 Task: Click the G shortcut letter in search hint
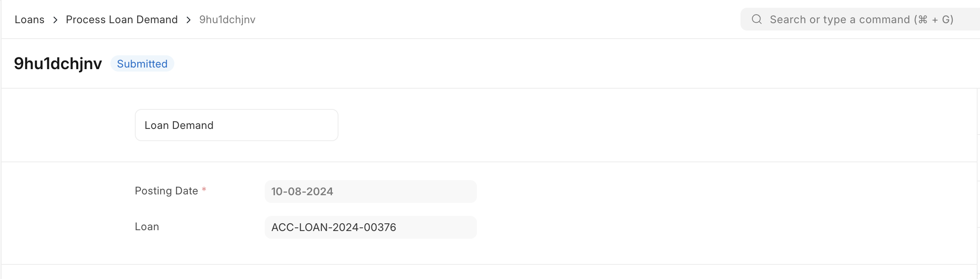tap(946, 20)
